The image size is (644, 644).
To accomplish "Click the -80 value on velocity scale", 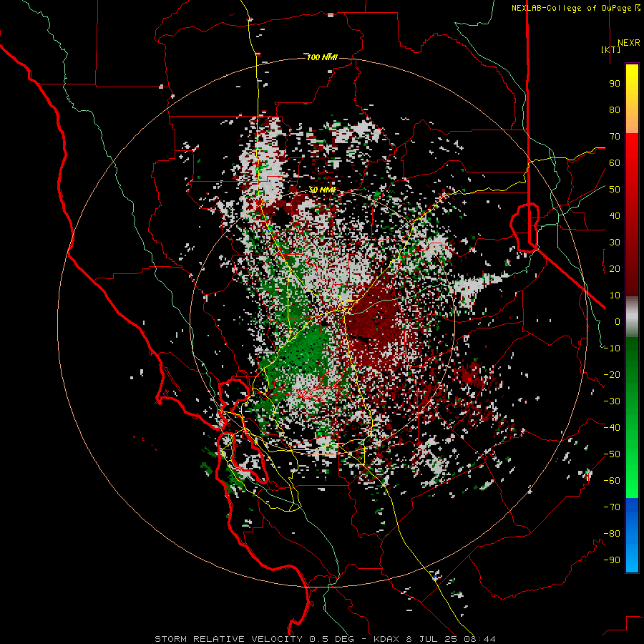I will pos(612,534).
